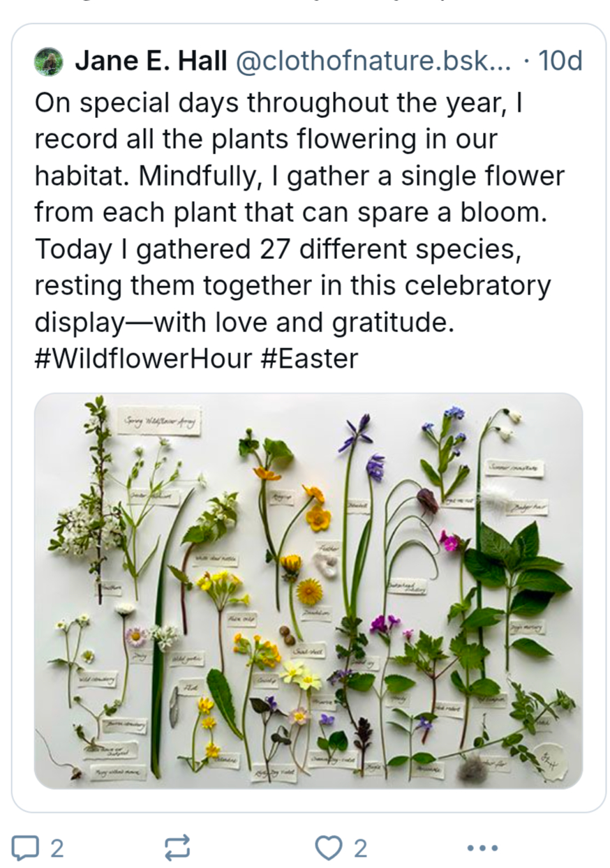Image resolution: width=610 pixels, height=868 pixels.
Task: Open the Jane E. Hall display name link
Action: click(151, 62)
